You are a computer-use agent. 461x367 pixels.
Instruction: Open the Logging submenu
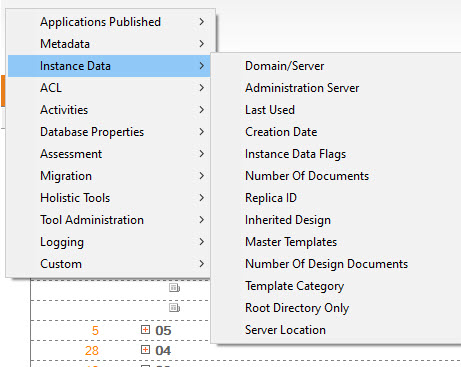[109, 242]
